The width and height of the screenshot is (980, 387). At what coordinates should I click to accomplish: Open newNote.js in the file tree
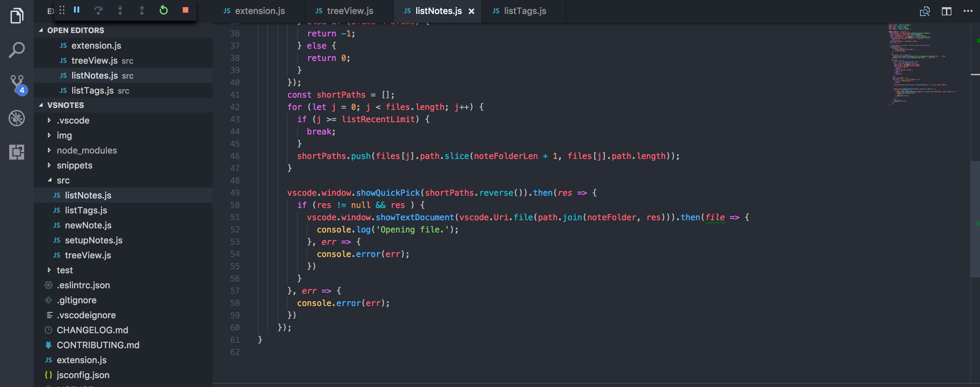click(123, 225)
